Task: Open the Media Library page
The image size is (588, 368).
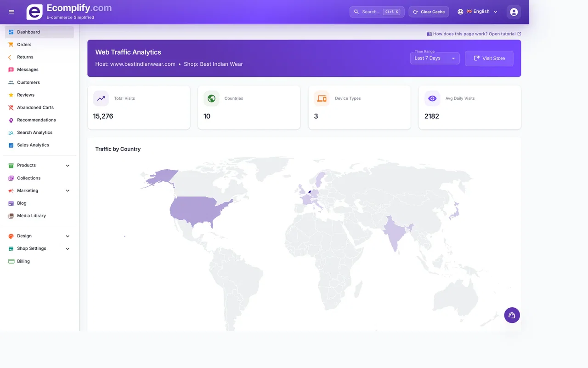Action: [40, 216]
